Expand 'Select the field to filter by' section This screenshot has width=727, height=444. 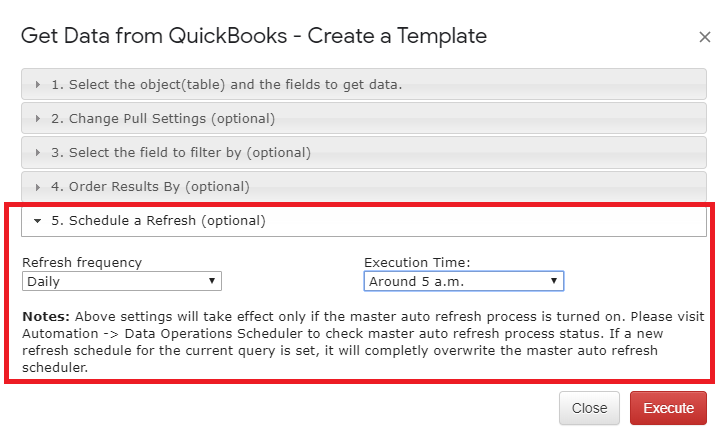coord(364,152)
